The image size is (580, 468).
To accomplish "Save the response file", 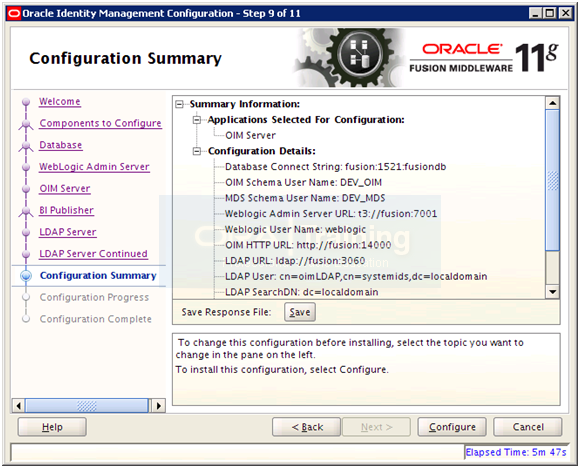I will coord(300,312).
